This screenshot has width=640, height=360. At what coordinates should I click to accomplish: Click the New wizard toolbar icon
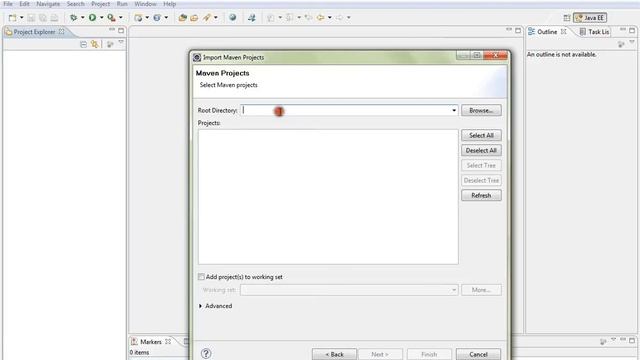tap(13, 18)
